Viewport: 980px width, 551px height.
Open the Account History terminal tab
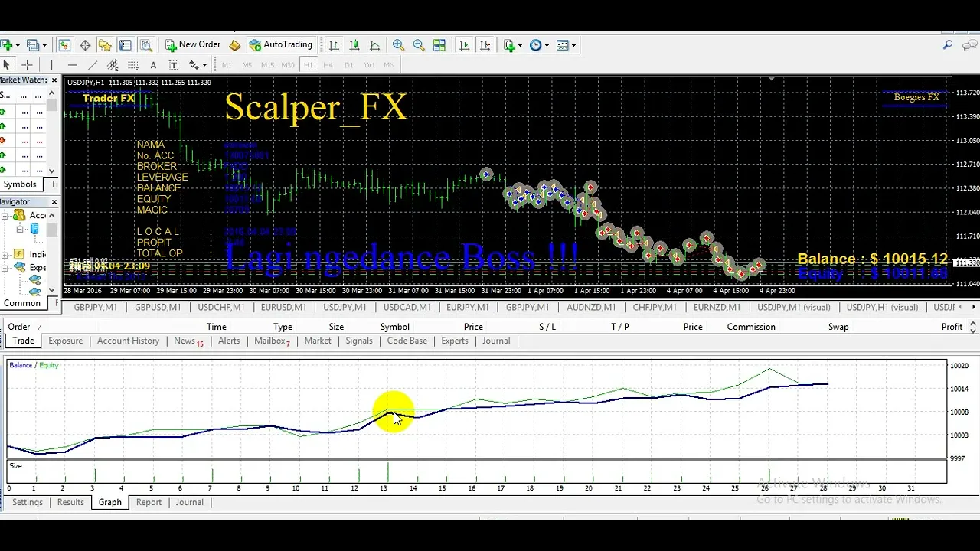point(128,341)
